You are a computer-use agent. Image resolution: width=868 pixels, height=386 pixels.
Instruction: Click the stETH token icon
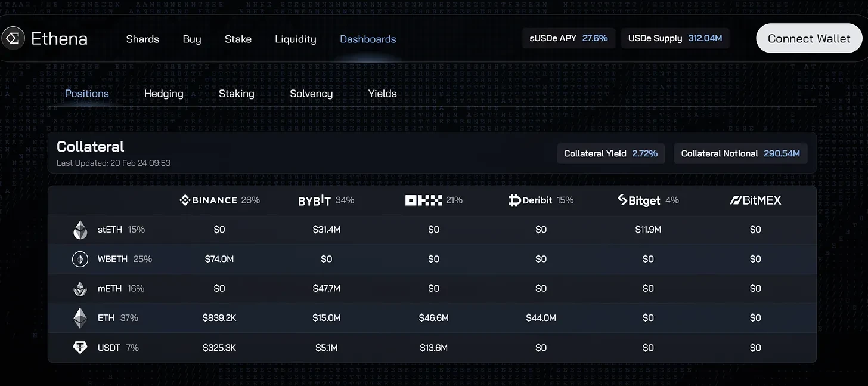(x=80, y=230)
